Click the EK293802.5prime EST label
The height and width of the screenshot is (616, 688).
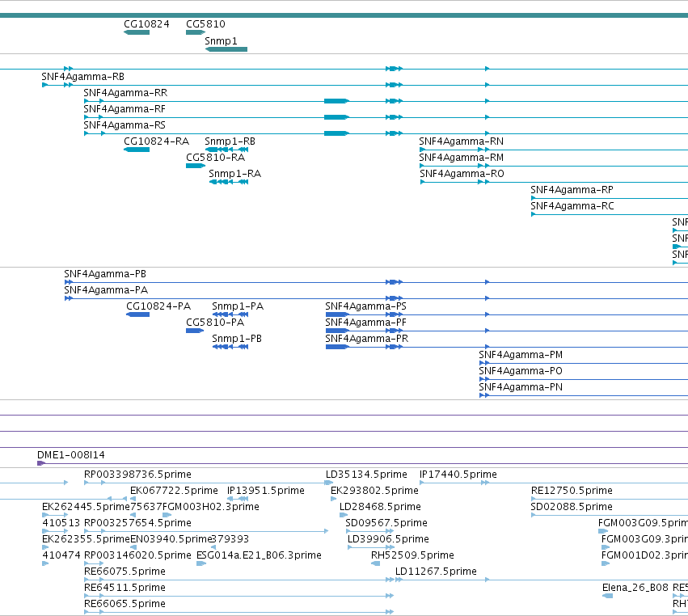click(374, 491)
